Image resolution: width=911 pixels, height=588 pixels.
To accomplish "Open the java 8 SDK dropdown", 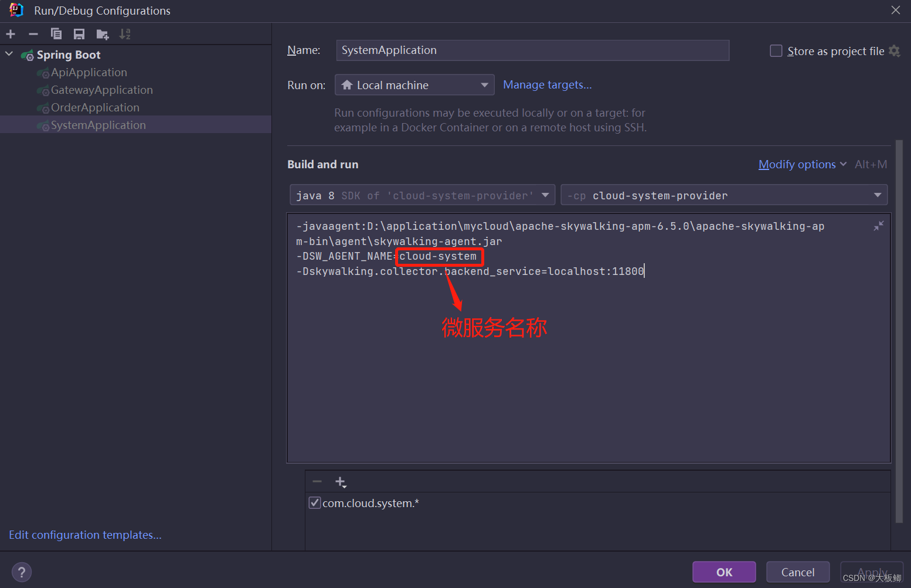I will tap(545, 195).
